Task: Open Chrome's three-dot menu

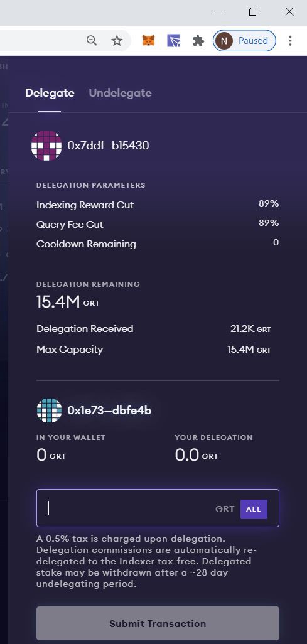Action: pos(290,41)
